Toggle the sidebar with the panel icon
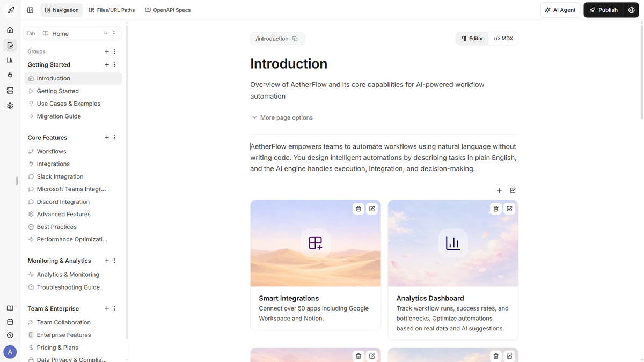Screen dimensions: 644x362 click(30, 10)
